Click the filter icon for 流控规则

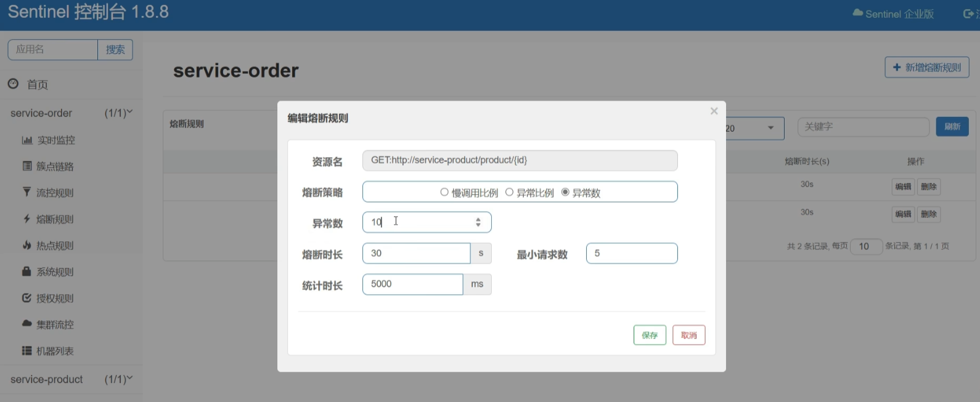[27, 192]
